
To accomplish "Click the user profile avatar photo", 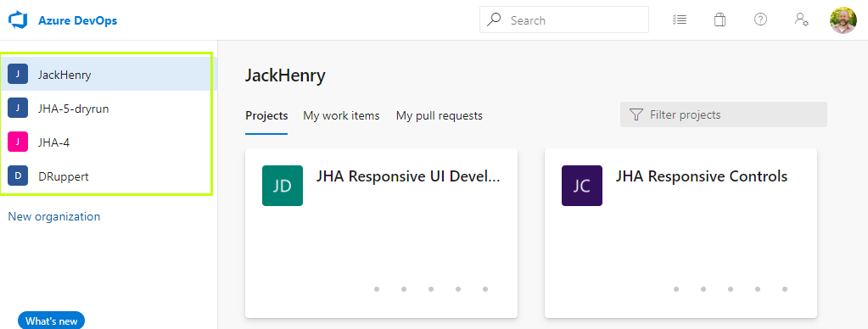I will pyautogui.click(x=843, y=20).
